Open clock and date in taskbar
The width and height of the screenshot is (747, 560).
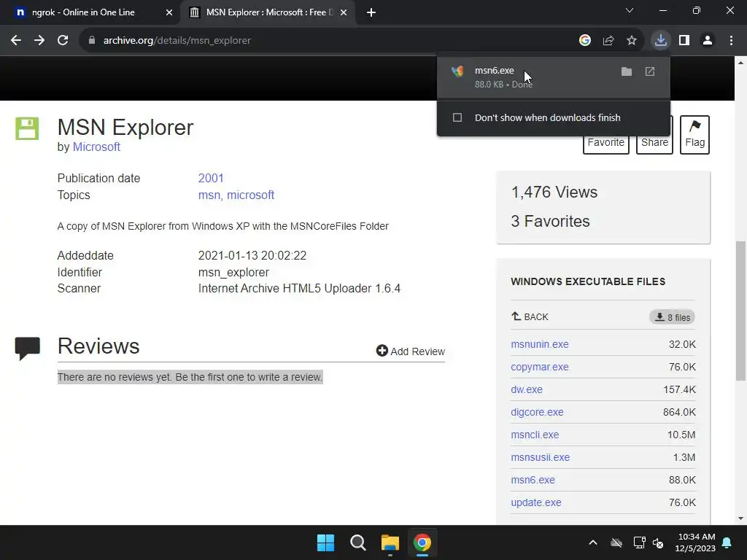pyautogui.click(x=695, y=542)
